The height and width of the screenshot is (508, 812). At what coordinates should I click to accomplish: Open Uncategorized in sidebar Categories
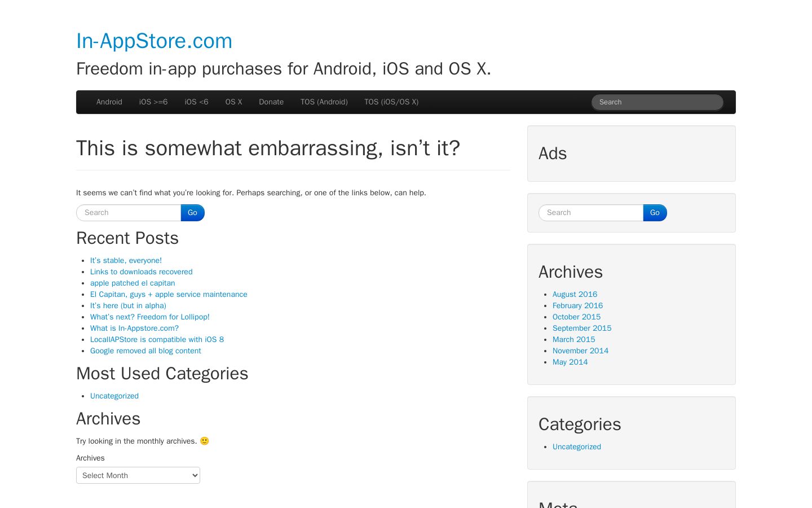[577, 446]
